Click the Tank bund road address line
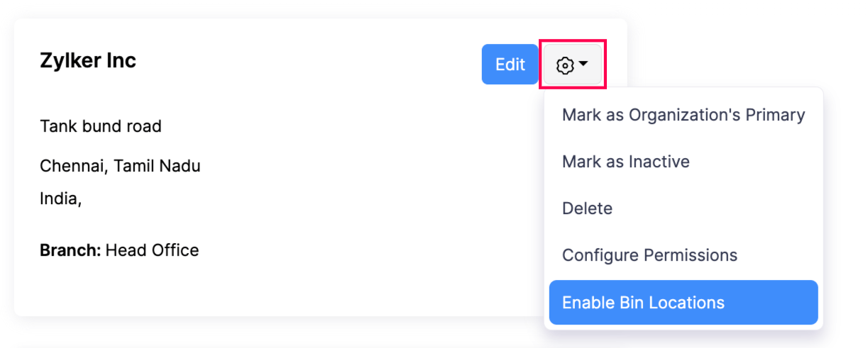This screenshot has height=348, width=868. 101,126
